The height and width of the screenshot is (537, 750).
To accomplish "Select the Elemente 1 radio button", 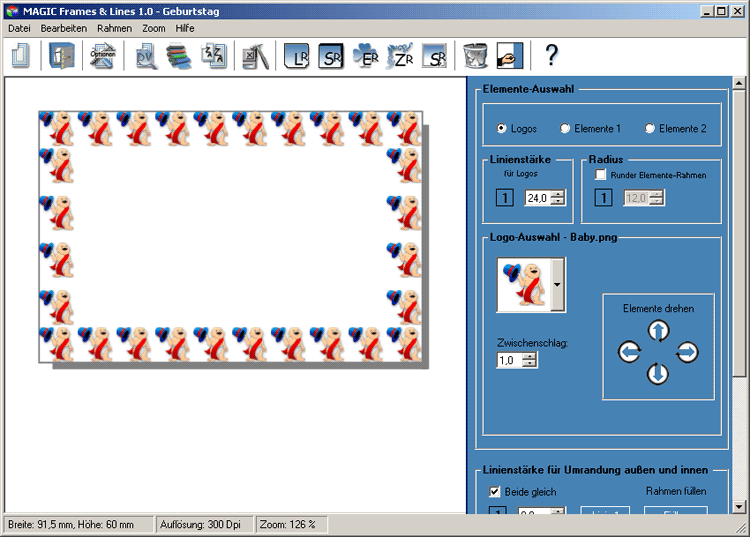I will tap(565, 129).
